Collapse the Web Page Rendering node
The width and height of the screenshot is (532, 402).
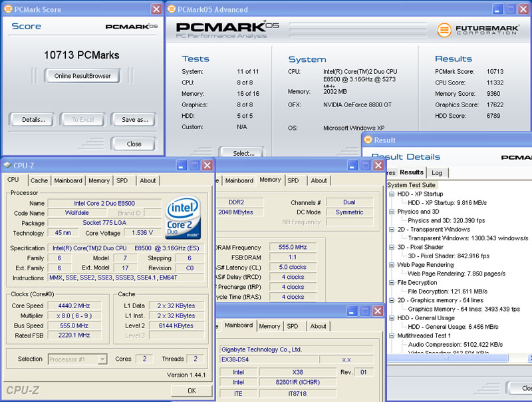pyautogui.click(x=392, y=264)
